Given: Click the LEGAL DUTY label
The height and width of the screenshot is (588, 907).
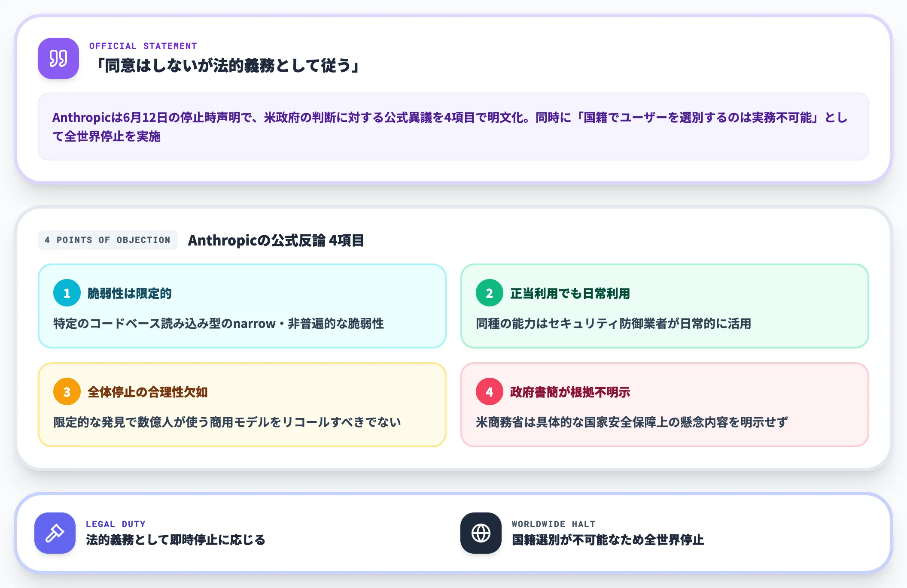Looking at the screenshot, I should pyautogui.click(x=116, y=524).
